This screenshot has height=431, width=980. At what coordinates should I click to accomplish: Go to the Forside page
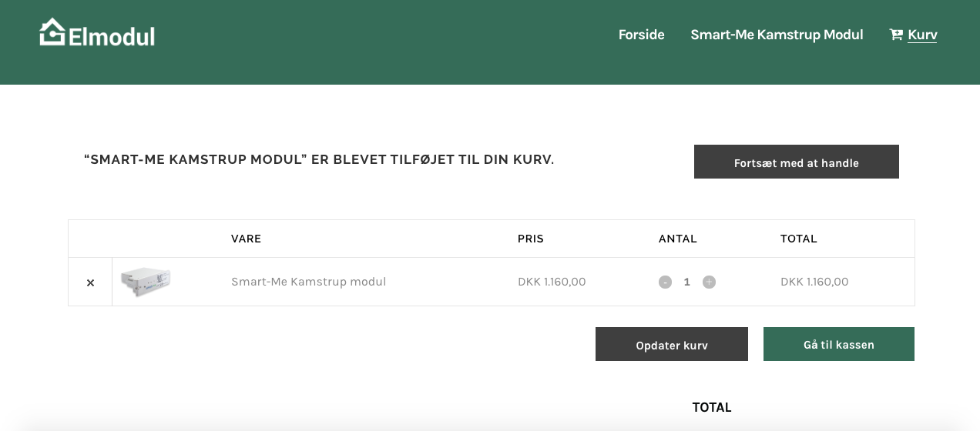point(641,35)
